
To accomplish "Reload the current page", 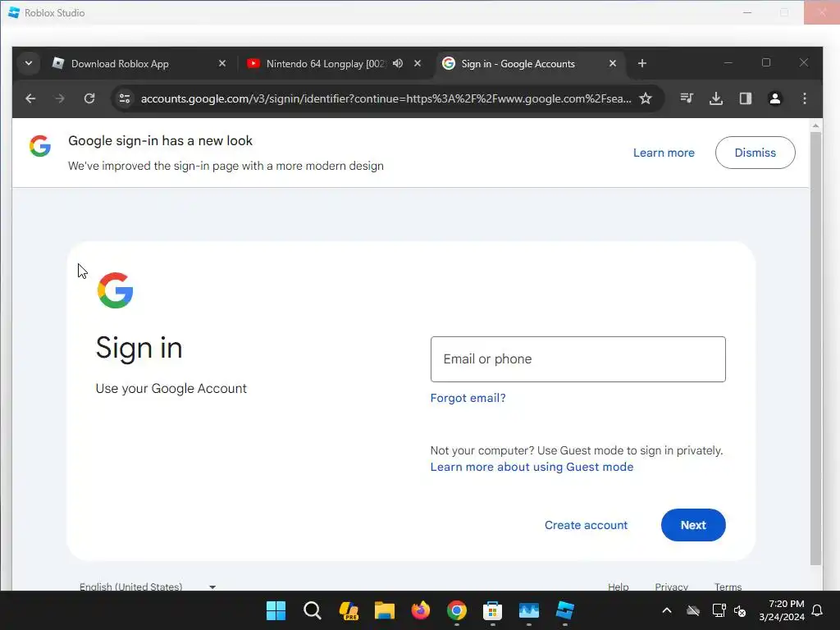I will click(x=89, y=98).
